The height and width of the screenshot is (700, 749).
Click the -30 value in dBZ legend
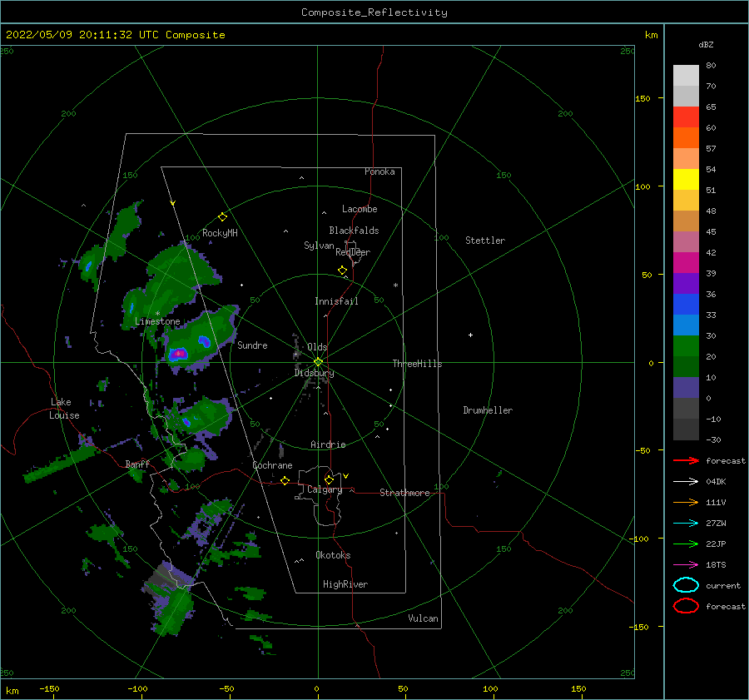click(x=713, y=439)
